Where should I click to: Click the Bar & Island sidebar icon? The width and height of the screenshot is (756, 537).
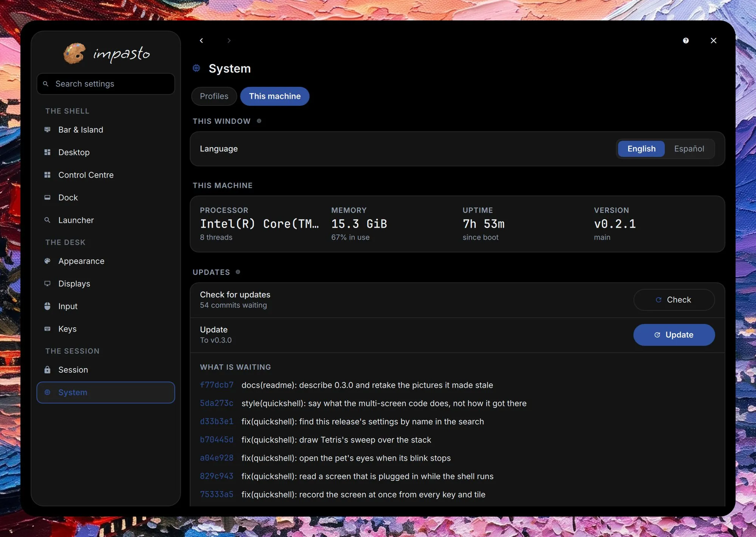[47, 130]
